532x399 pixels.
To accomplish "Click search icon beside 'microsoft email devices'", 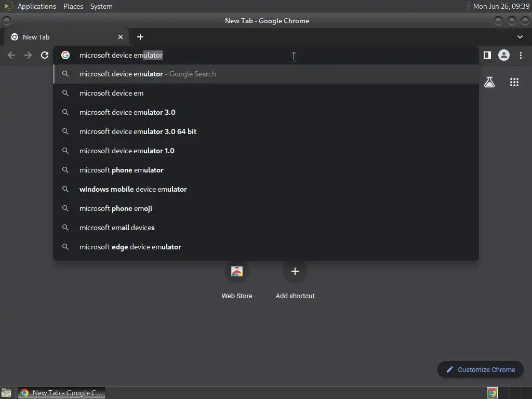I will (65, 228).
